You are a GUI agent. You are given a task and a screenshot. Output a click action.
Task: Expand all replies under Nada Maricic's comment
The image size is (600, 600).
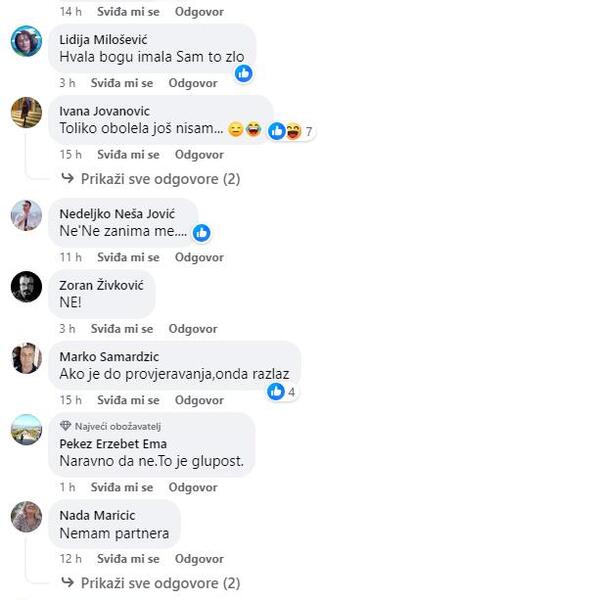tap(160, 583)
